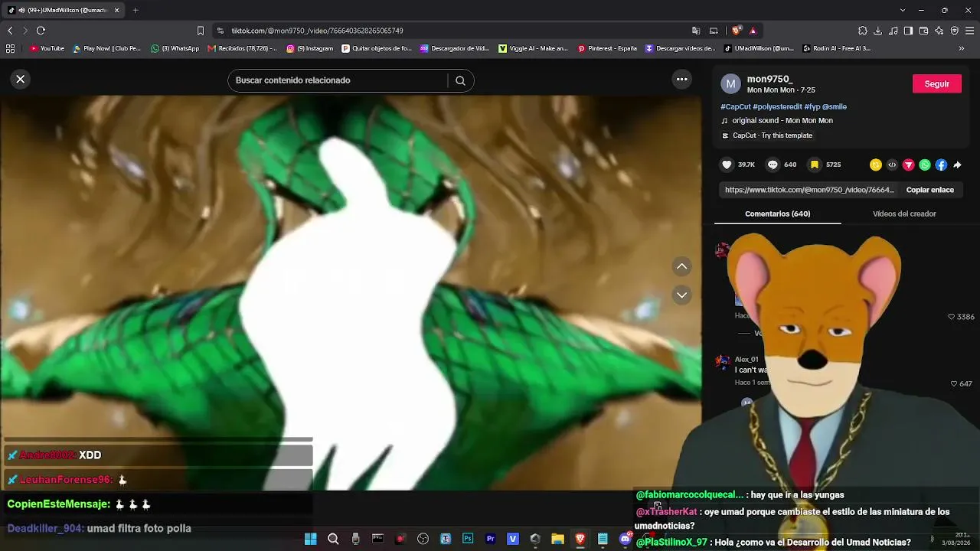Open Viggle AI bookmark

pyautogui.click(x=533, y=48)
